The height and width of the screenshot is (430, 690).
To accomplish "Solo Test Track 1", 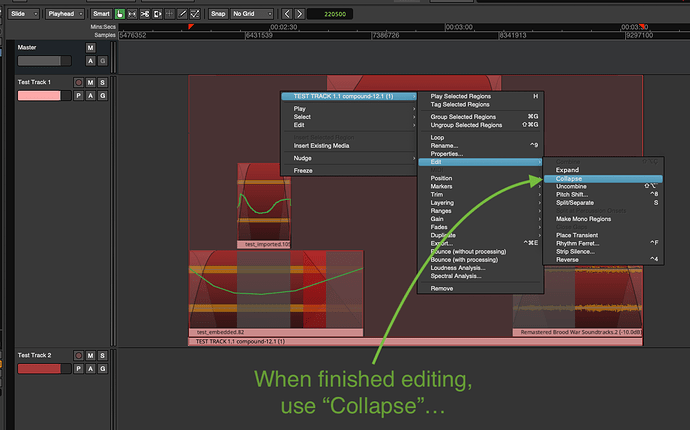I will tap(103, 82).
